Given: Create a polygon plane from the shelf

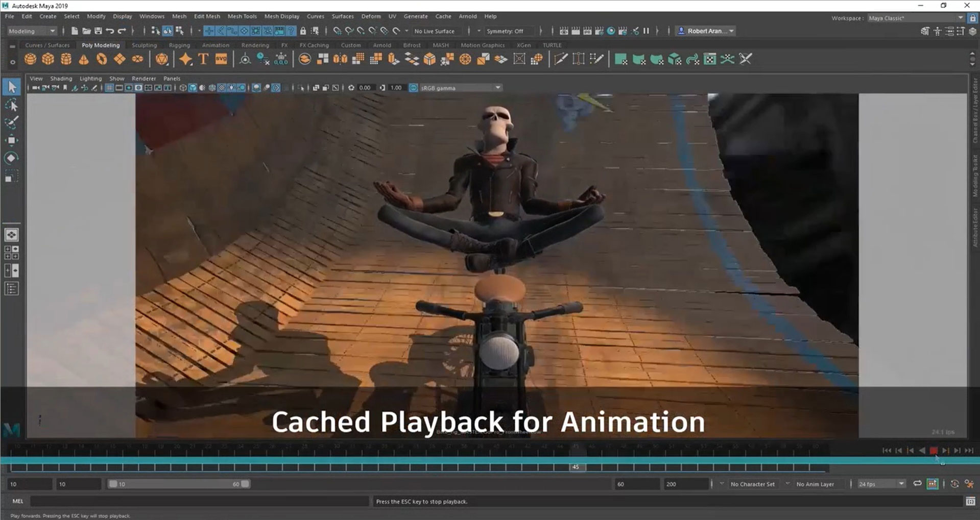Looking at the screenshot, I should 119,59.
